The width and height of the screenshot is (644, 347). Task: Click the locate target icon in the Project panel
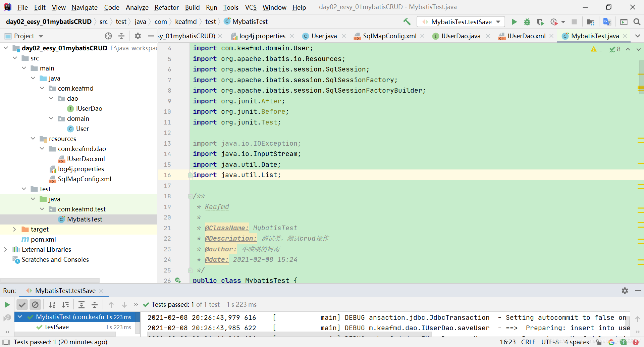coord(108,36)
